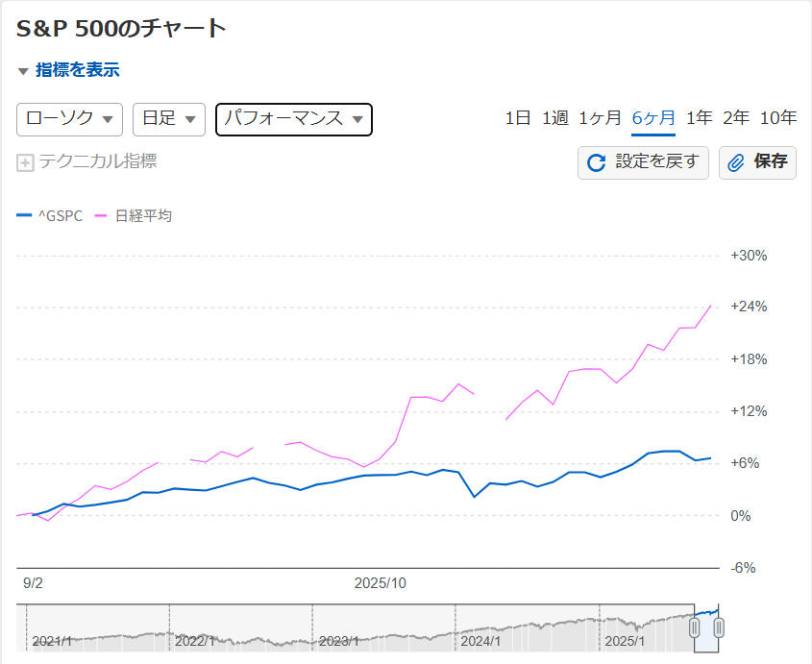Select the 1週 time range
The width and height of the screenshot is (812, 664).
554,118
